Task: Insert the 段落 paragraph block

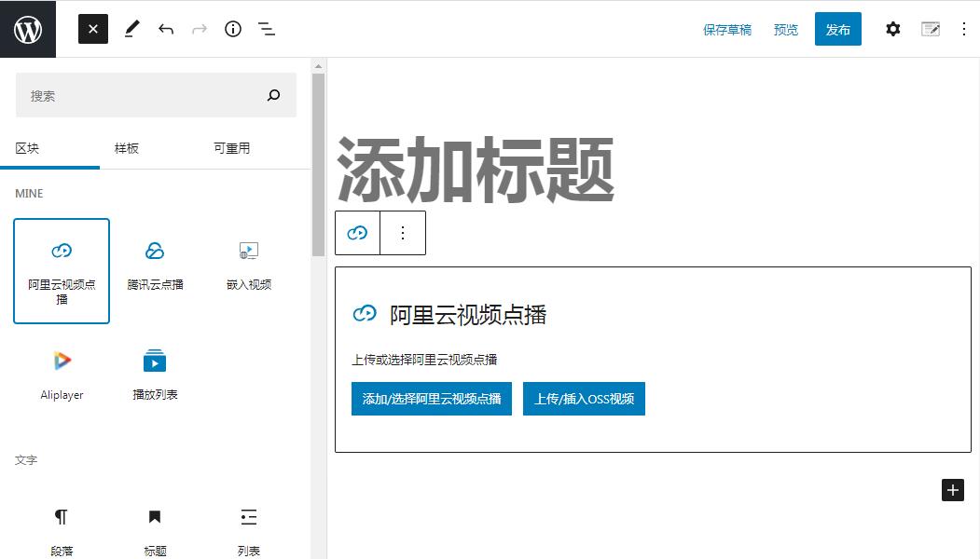Action: coord(62,531)
